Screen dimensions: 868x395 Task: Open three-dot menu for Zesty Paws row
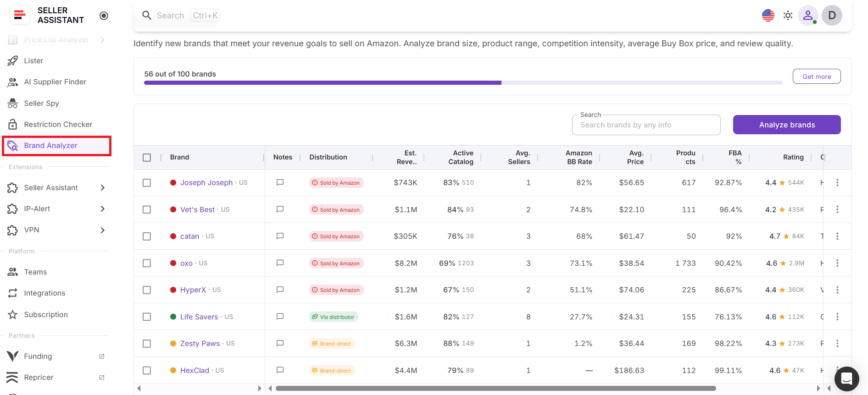(837, 343)
